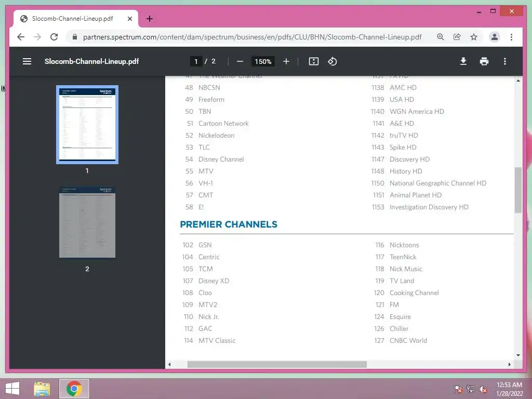This screenshot has width=532, height=399.
Task: Go back to the previous page in Chrome
Action: click(21, 37)
